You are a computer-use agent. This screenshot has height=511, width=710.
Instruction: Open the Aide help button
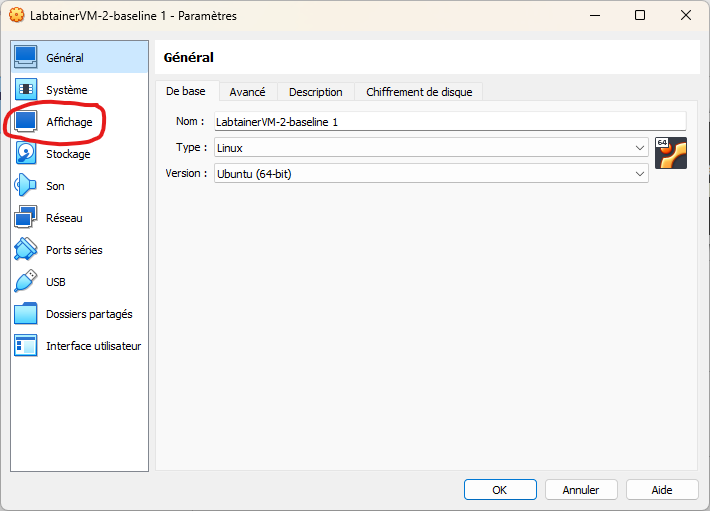click(662, 490)
